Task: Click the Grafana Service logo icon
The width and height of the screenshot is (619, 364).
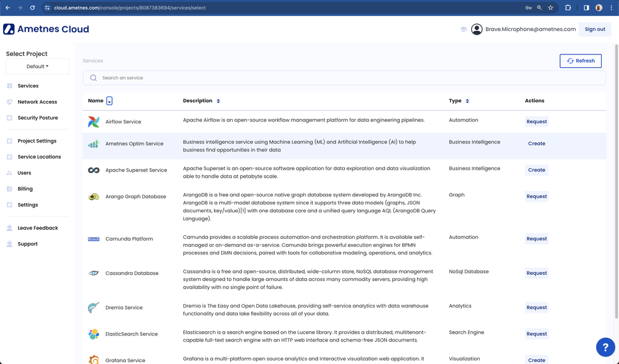Action: coord(93,360)
